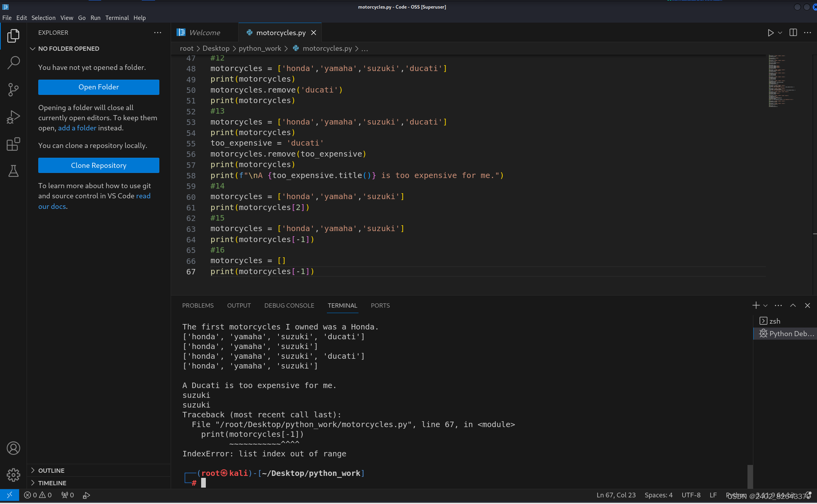Open the Manage gear icon
817x504 pixels.
[13, 475]
